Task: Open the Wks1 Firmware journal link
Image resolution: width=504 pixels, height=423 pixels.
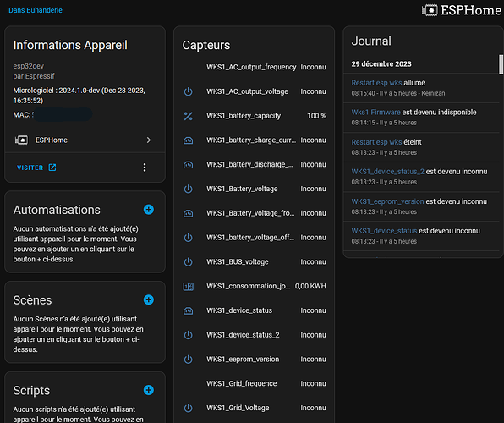Action: [x=375, y=112]
